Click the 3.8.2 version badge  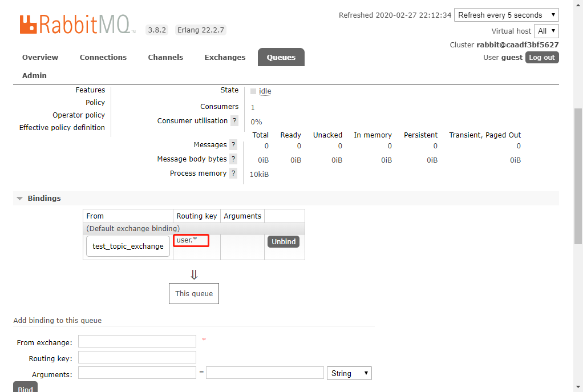(157, 30)
